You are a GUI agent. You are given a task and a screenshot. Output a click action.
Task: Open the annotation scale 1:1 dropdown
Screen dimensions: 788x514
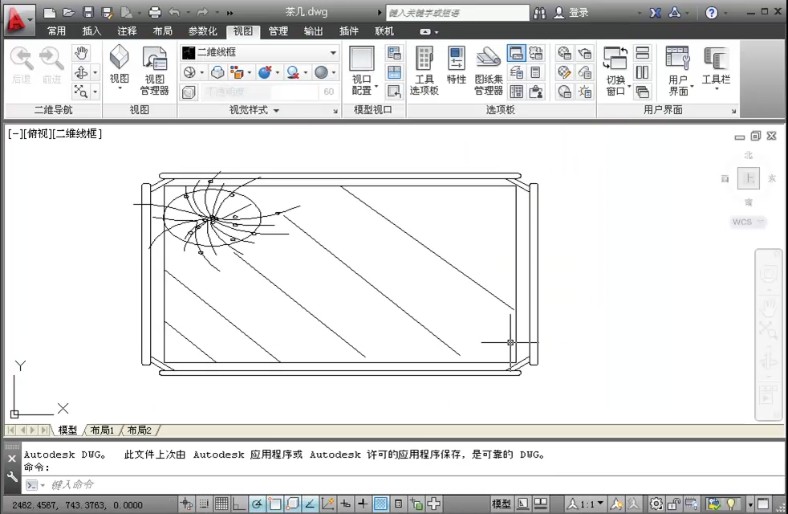pyautogui.click(x=586, y=503)
